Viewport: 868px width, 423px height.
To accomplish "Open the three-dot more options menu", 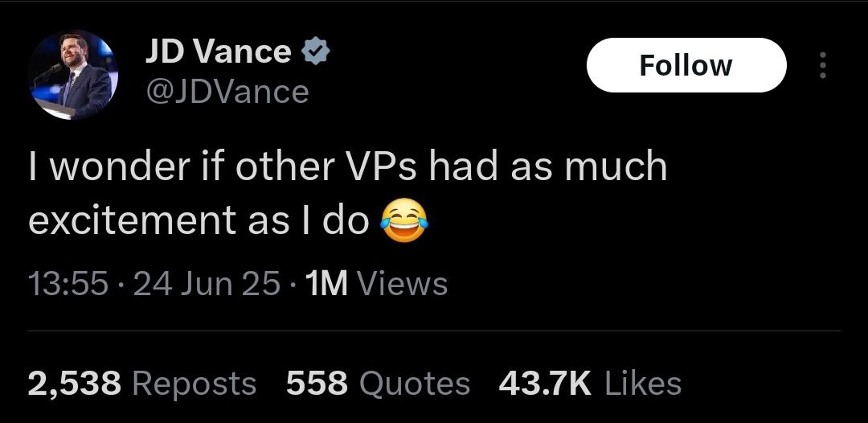I will pyautogui.click(x=821, y=66).
